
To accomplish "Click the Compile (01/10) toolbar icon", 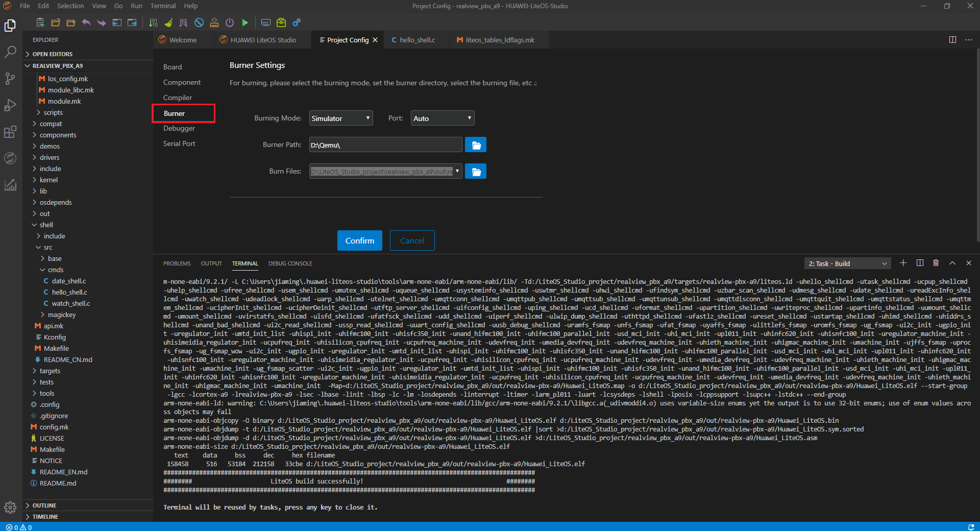I will (x=153, y=22).
